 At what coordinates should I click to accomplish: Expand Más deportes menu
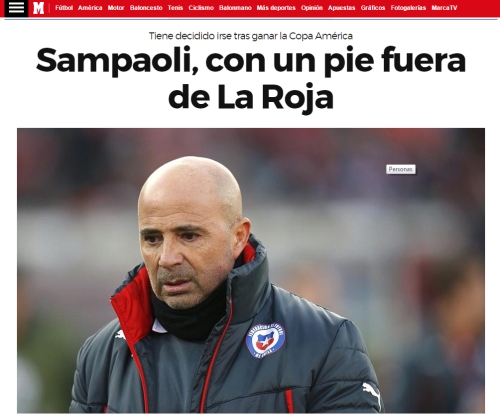[x=276, y=8]
